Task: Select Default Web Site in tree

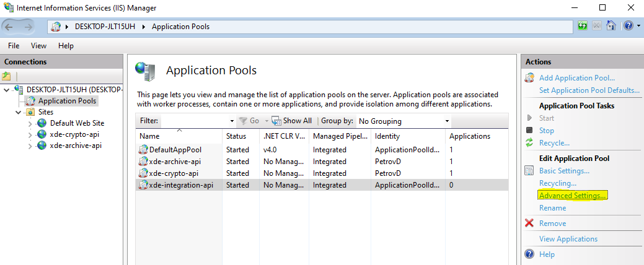Action: click(x=77, y=123)
